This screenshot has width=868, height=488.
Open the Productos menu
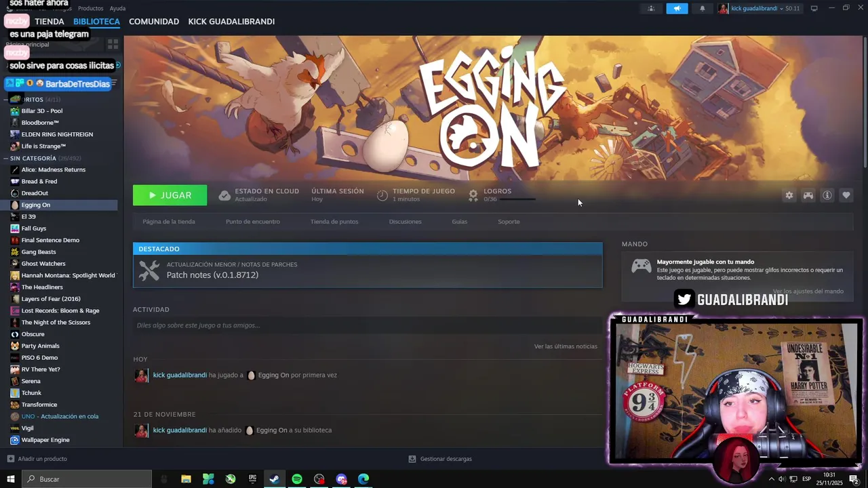[x=91, y=8]
